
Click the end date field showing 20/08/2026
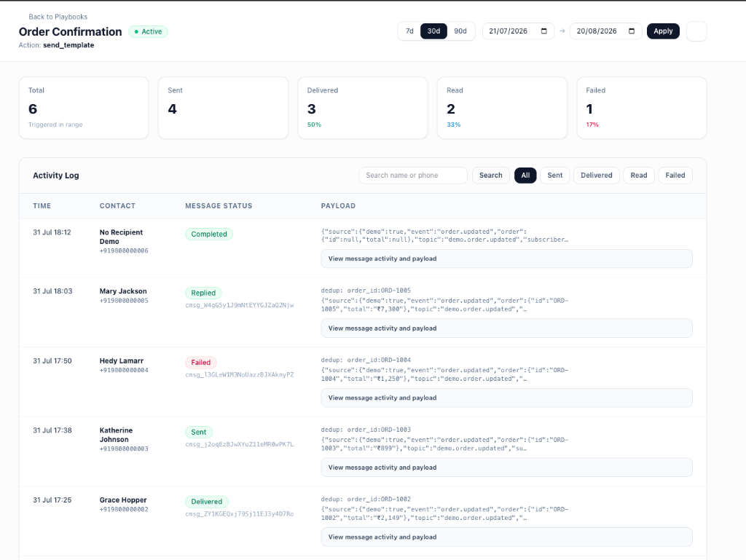point(605,31)
